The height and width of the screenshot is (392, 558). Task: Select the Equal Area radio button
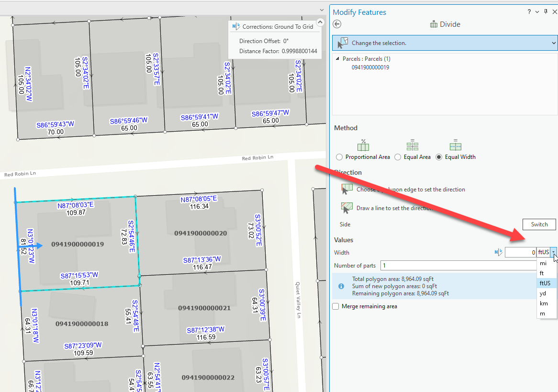click(398, 157)
